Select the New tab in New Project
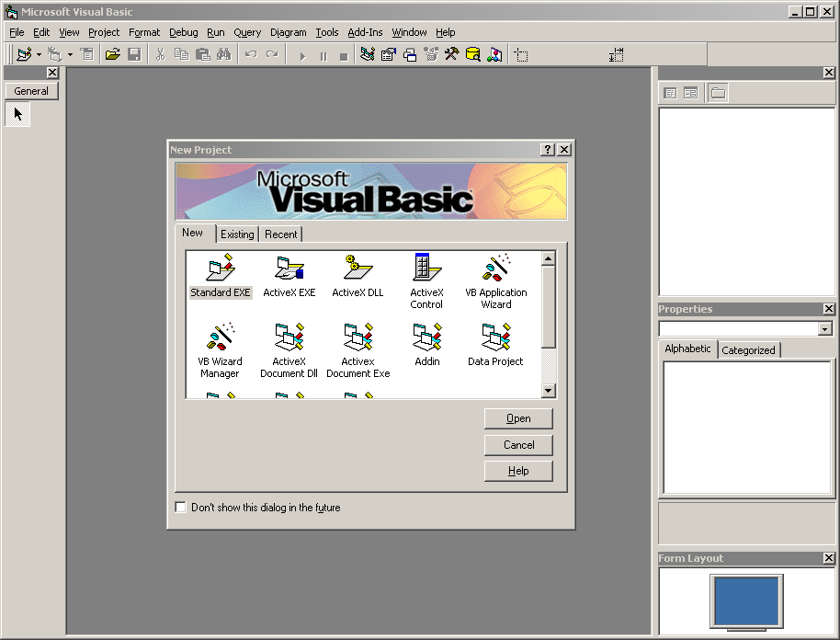This screenshot has height=640, width=840. pyautogui.click(x=192, y=233)
